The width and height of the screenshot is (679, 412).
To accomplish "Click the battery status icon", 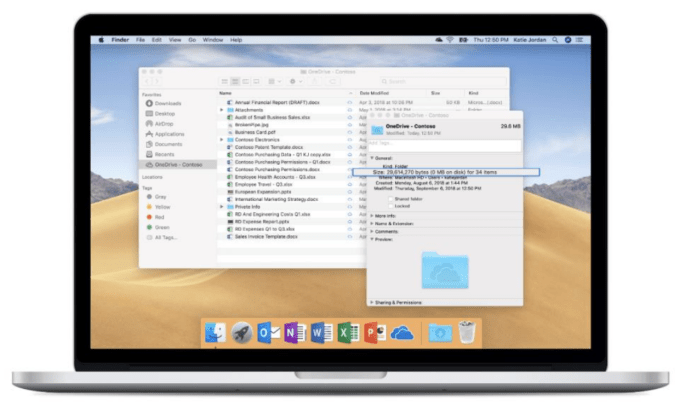I will 463,39.
